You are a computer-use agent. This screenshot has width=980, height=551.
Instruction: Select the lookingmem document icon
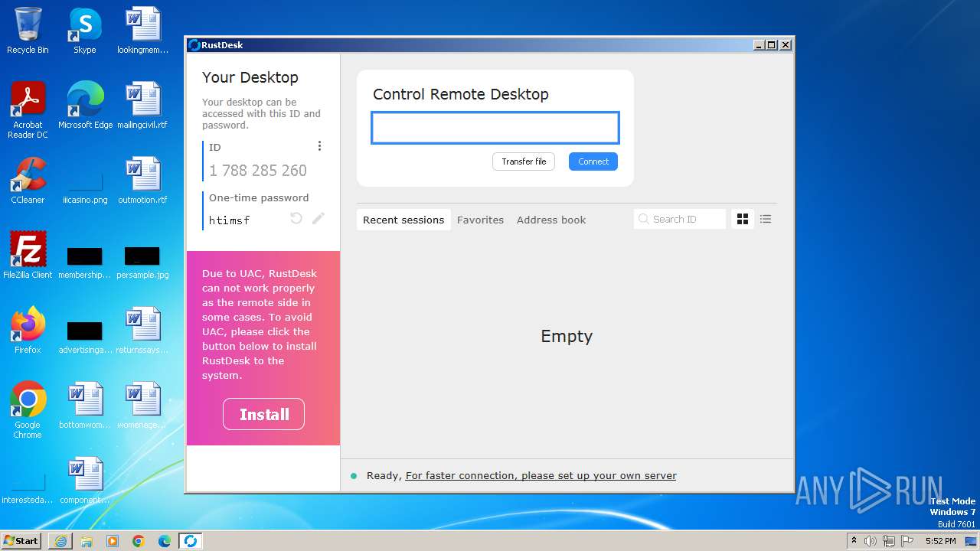coord(142,31)
